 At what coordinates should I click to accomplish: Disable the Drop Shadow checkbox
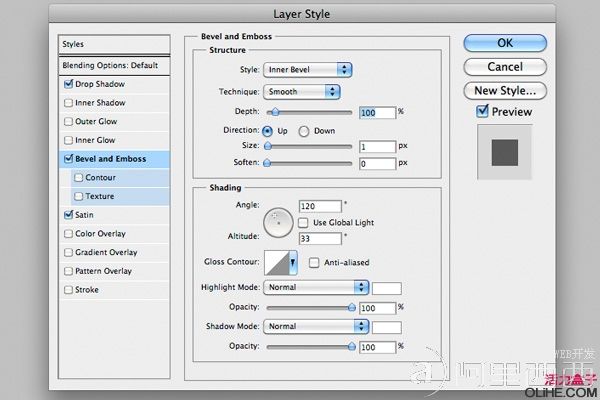(x=68, y=84)
